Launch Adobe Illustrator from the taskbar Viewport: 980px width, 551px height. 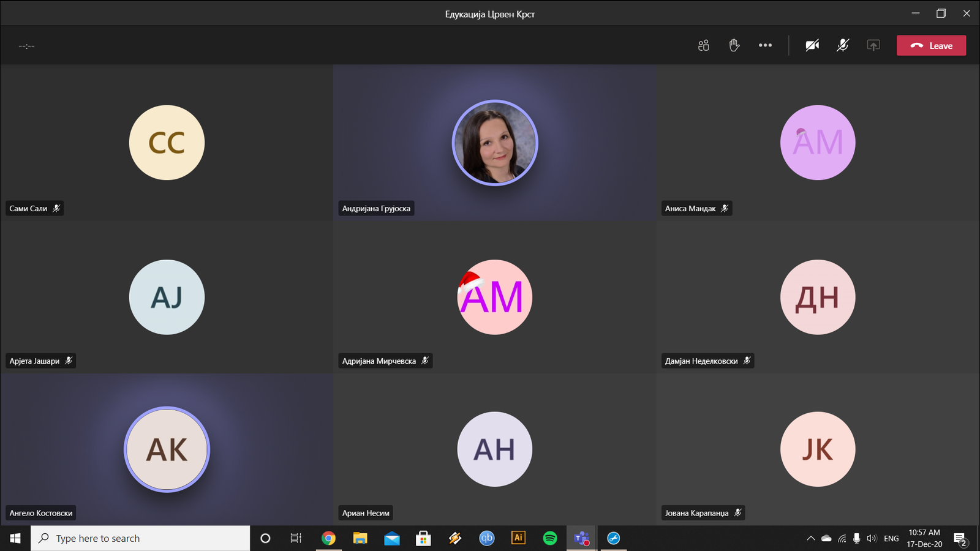pyautogui.click(x=518, y=538)
